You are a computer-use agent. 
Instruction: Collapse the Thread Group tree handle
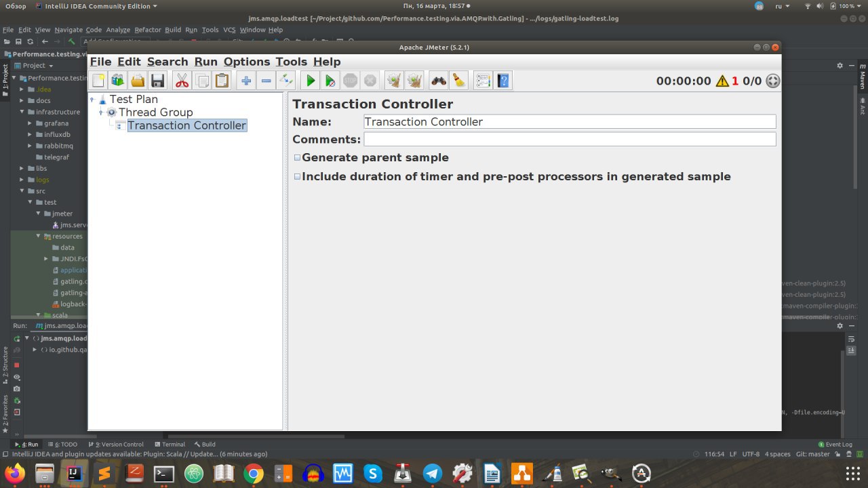[101, 113]
